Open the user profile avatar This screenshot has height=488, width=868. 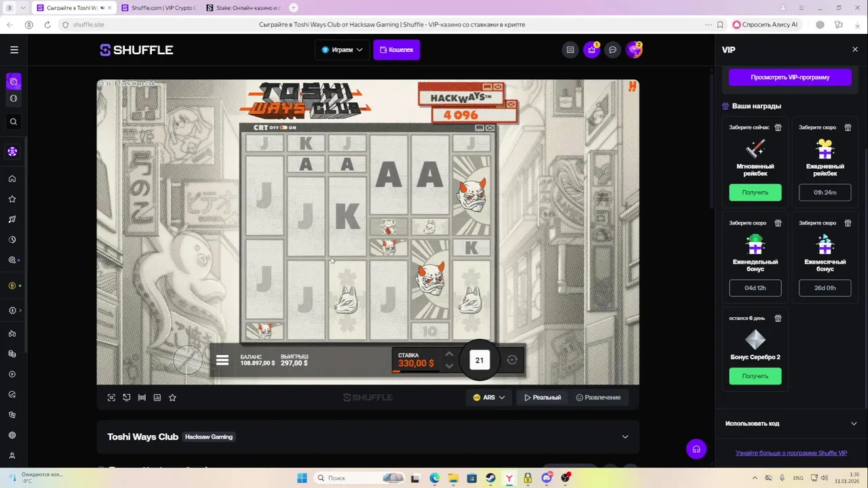(x=633, y=49)
